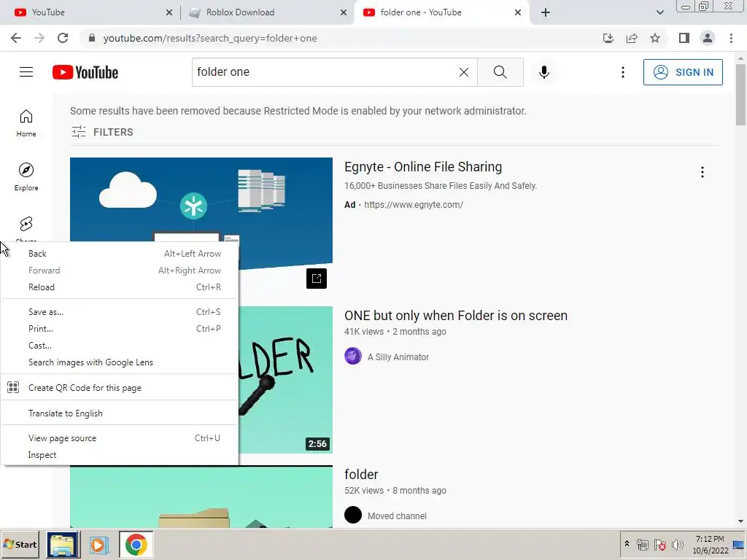
Task: Choose Back in the context menu
Action: [x=119, y=253]
